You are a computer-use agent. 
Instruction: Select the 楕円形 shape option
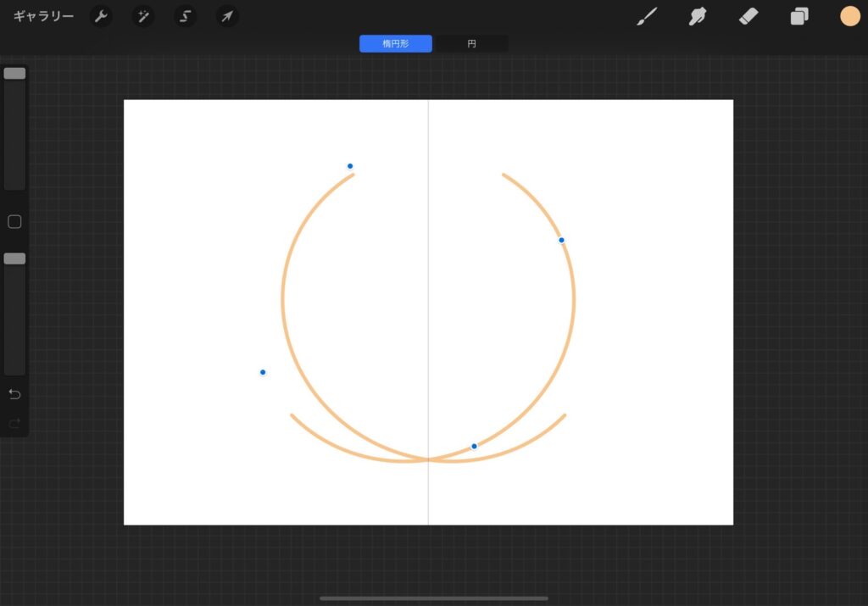(x=395, y=43)
